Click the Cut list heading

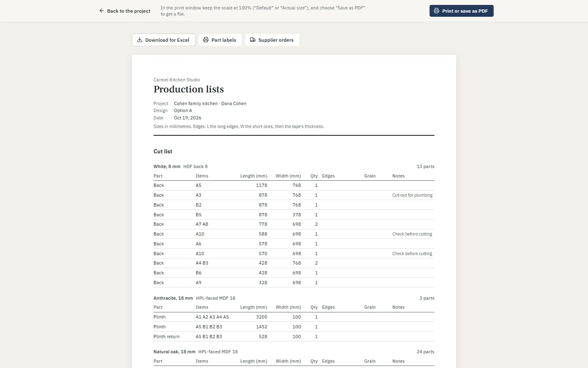[163, 151]
